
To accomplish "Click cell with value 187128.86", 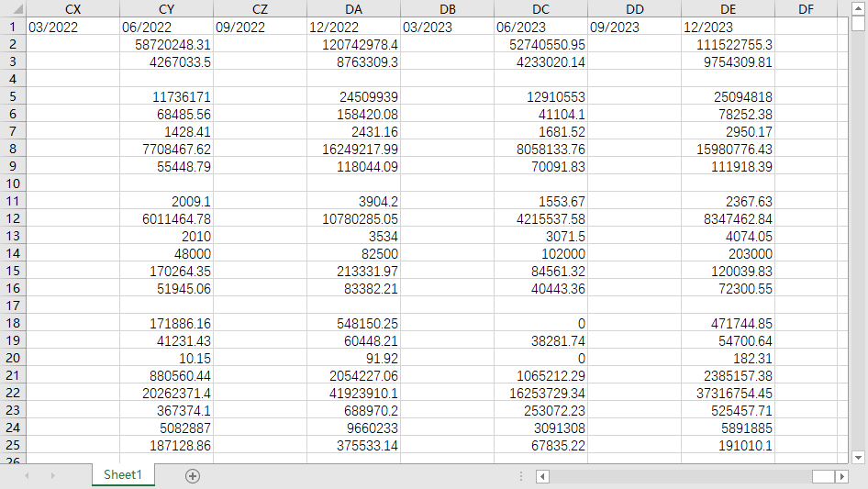I will 167,445.
